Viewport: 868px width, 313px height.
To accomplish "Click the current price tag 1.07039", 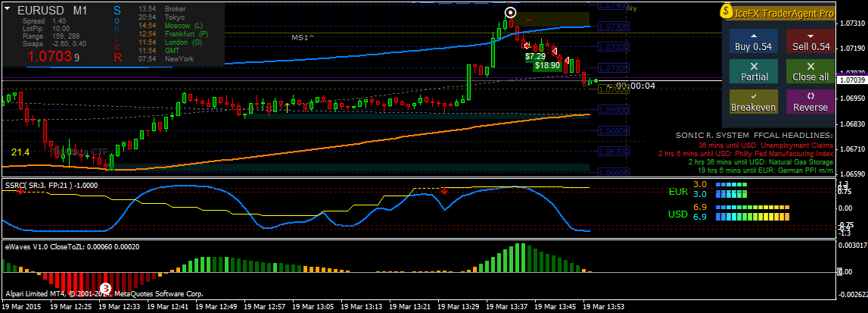I will click(x=851, y=81).
